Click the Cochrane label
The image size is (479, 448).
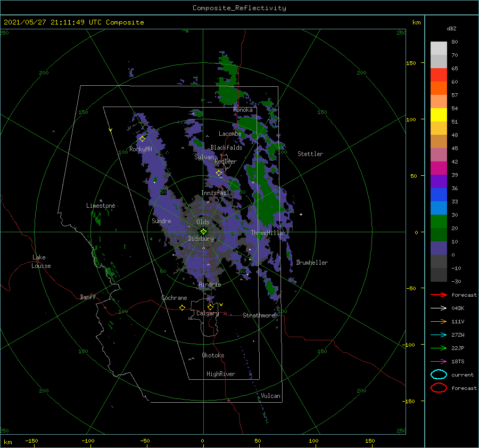coord(174,298)
